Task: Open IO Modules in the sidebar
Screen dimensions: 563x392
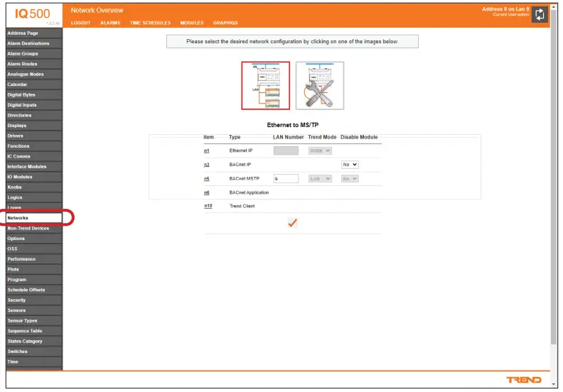Action: (34, 177)
